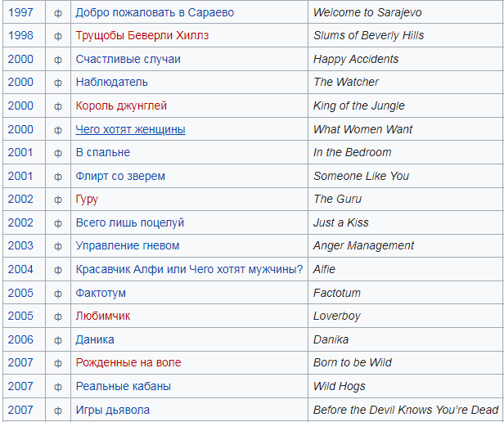Open the underlined Чего хотят женщины link

click(x=130, y=129)
